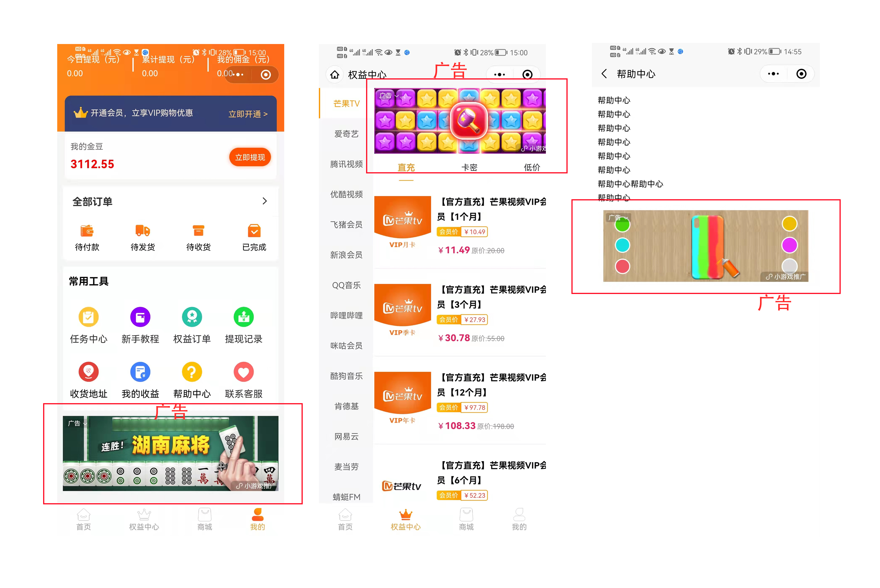Switch to 权益中心 tab on profile screen
The image size is (880, 588).
pyautogui.click(x=144, y=519)
